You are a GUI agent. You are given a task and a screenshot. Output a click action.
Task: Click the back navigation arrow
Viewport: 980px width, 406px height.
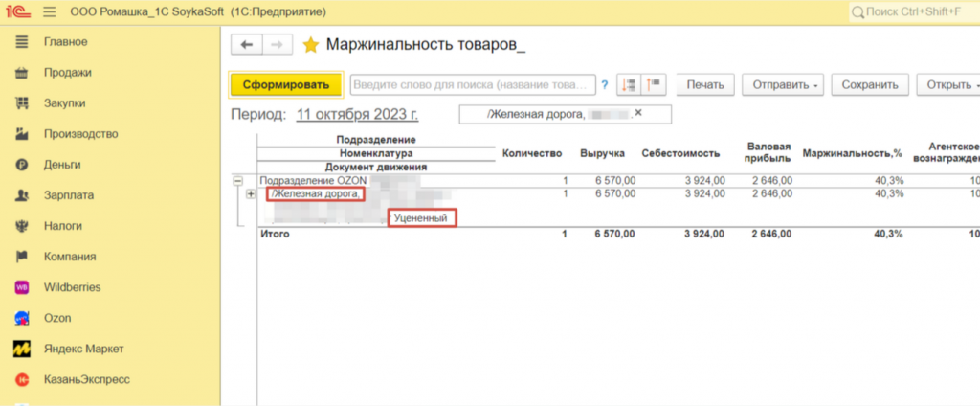247,45
